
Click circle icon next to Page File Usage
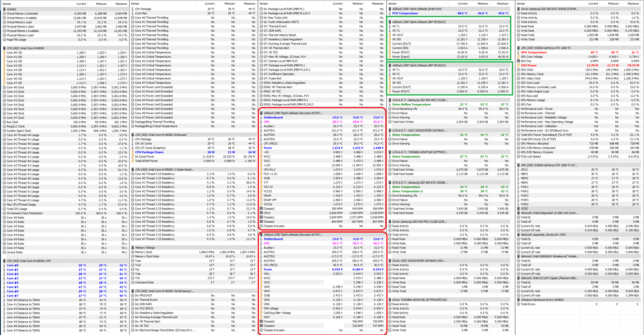pos(4,40)
